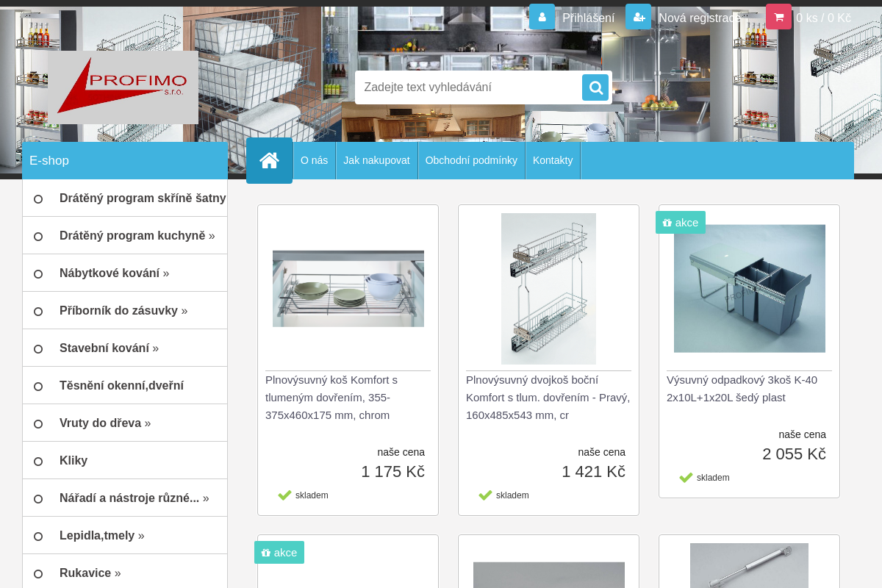Click the search text input field
This screenshot has height=588, width=882.
(x=468, y=87)
